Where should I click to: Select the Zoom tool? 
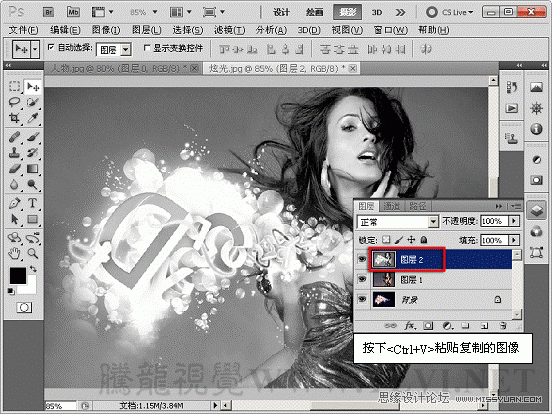33,253
